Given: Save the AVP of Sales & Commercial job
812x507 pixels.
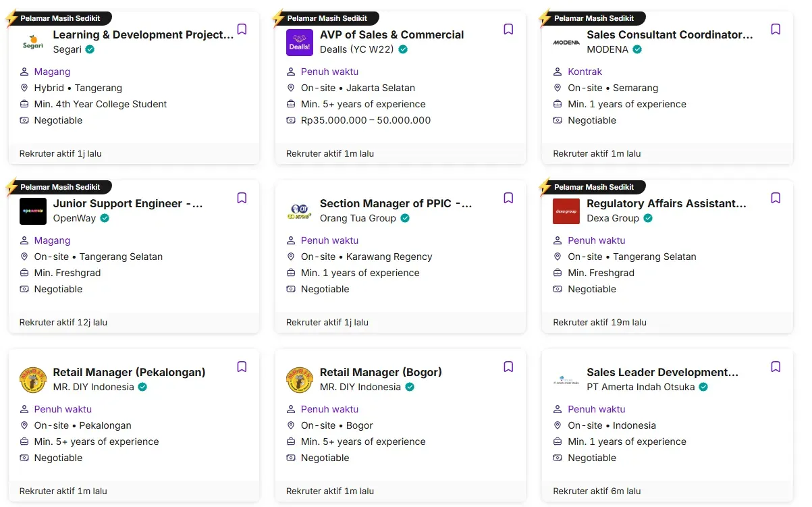Looking at the screenshot, I should pyautogui.click(x=508, y=30).
